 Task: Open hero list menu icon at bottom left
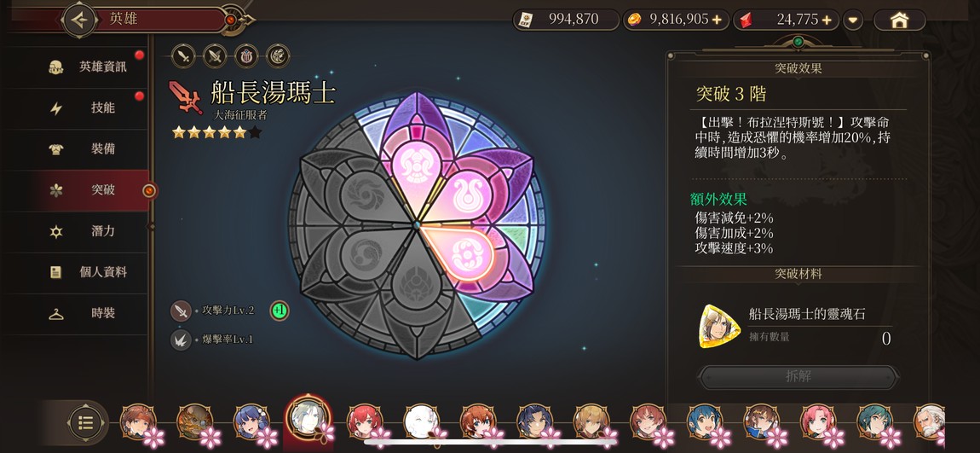(85, 423)
